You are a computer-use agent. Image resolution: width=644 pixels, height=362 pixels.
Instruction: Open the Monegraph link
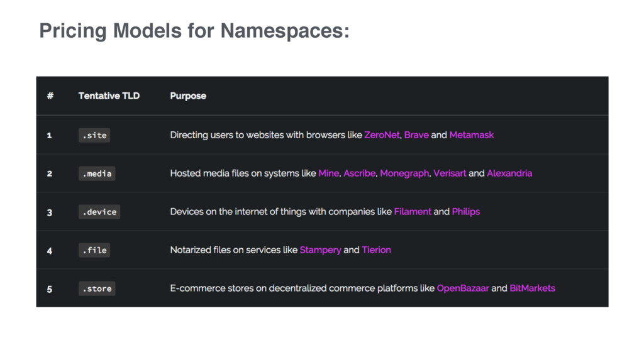pos(404,173)
